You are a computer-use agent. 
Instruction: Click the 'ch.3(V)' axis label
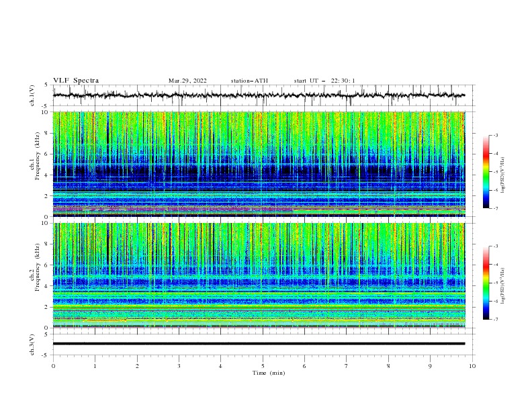[32, 345]
